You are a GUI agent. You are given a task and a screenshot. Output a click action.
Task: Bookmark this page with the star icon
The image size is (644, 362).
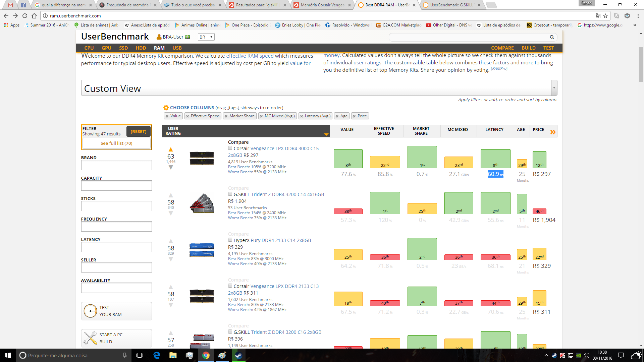tap(605, 16)
